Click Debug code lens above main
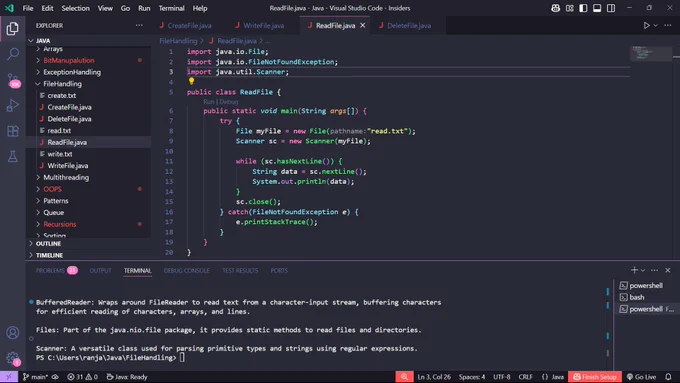This screenshot has width=680, height=383. [x=229, y=102]
